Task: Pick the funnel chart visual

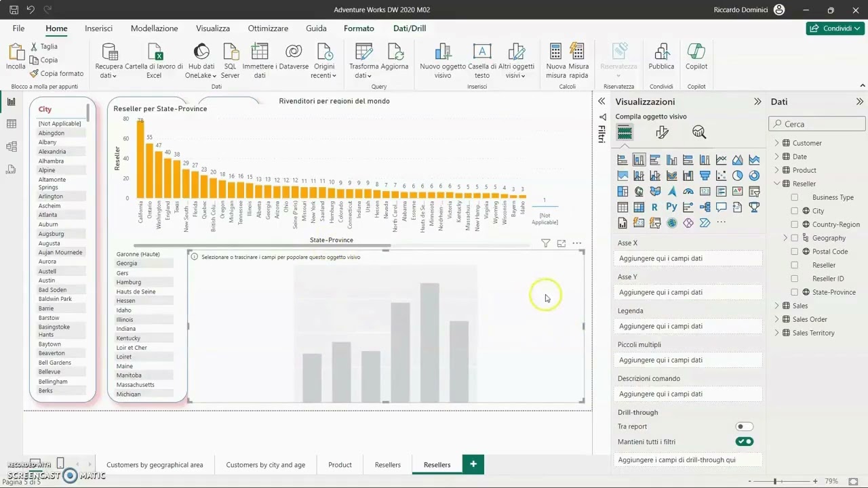Action: coord(705,176)
